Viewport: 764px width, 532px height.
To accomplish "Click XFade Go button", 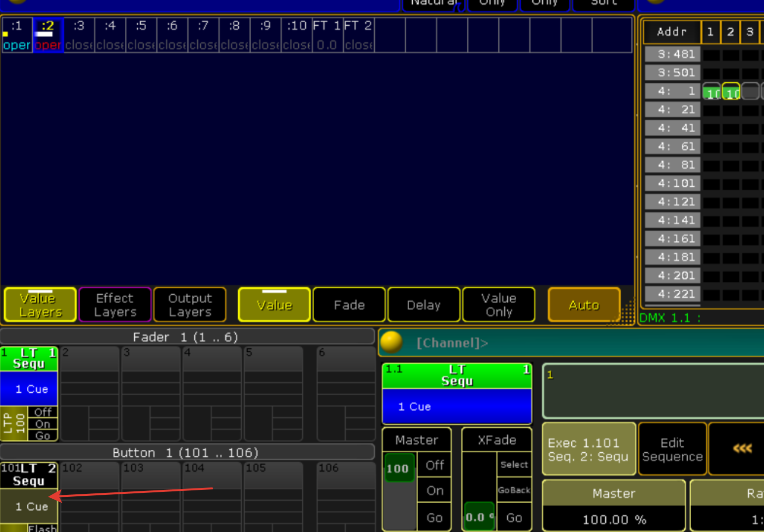I will [514, 518].
